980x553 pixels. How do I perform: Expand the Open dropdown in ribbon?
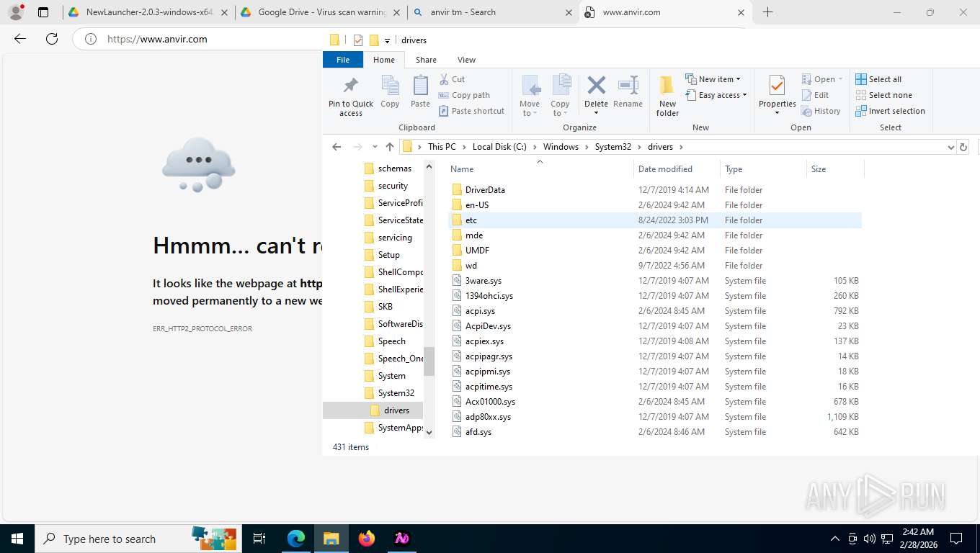(x=822, y=79)
